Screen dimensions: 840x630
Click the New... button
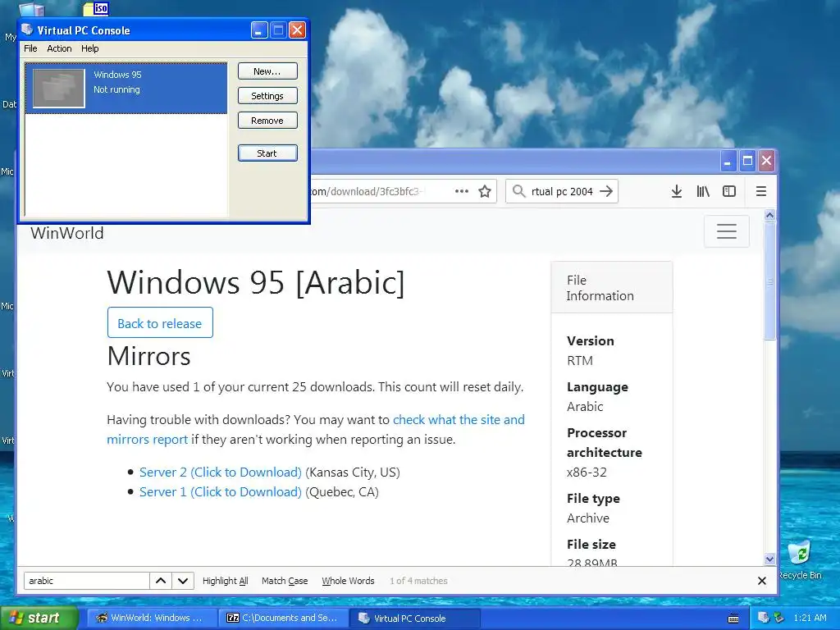267,71
